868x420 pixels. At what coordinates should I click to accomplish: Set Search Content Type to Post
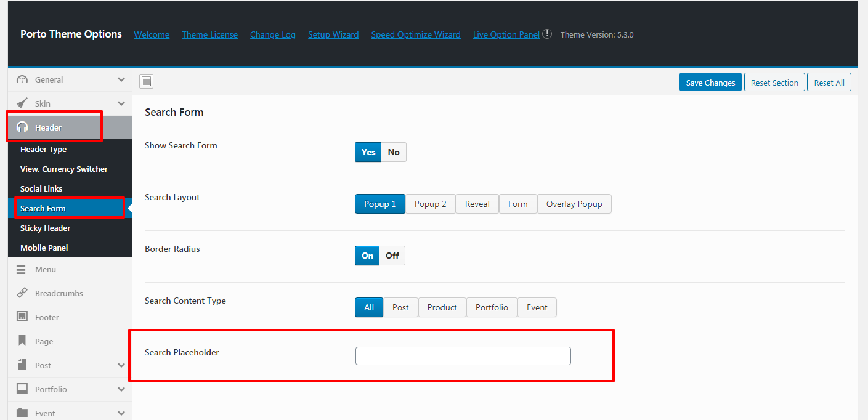coord(400,307)
